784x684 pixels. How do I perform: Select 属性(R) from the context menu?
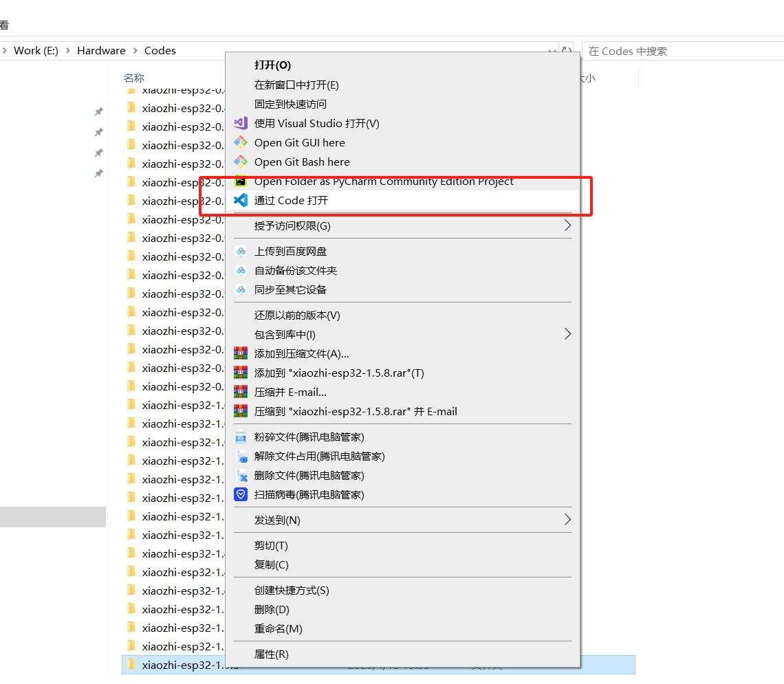(x=272, y=654)
